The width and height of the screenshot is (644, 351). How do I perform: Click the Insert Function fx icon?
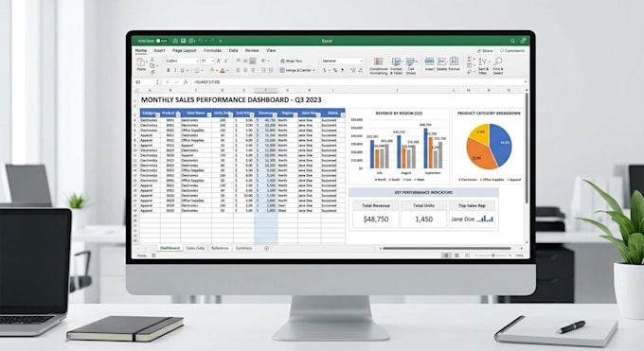pos(186,82)
